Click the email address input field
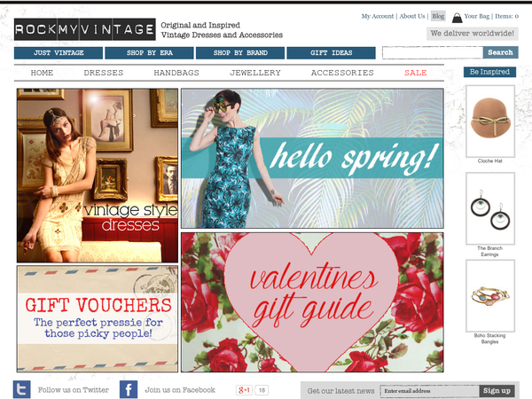The height and width of the screenshot is (399, 532). 429,391
